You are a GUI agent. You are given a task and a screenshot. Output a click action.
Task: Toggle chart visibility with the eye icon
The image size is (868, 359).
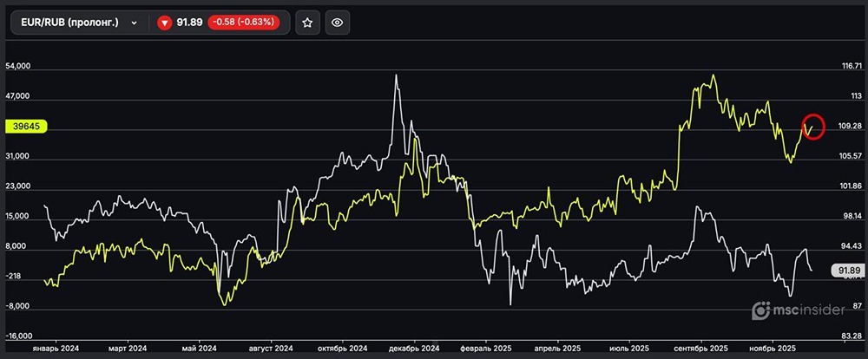(x=337, y=23)
